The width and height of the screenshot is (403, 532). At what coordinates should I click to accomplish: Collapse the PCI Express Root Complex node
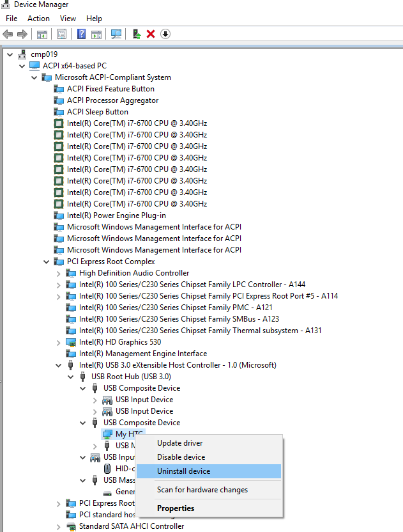click(46, 262)
